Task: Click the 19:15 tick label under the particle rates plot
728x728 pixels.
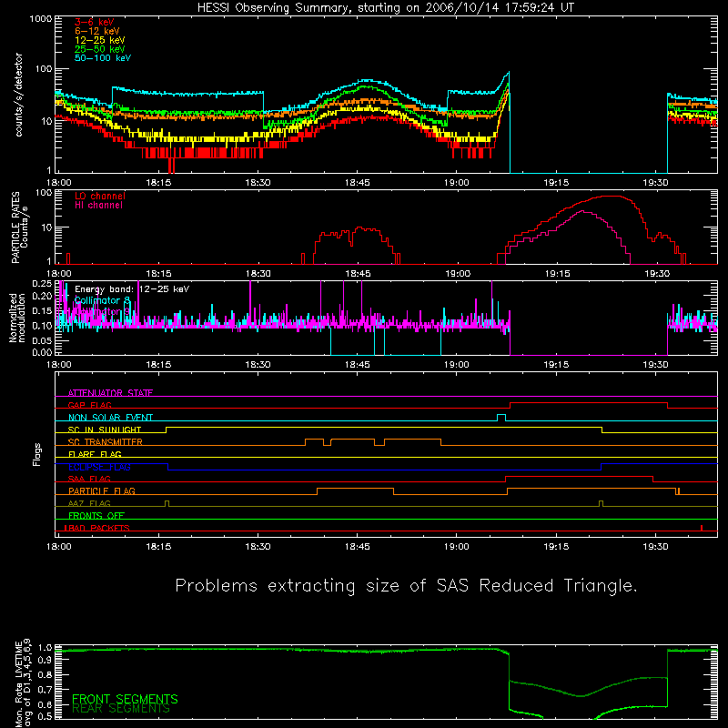Action: click(x=557, y=274)
